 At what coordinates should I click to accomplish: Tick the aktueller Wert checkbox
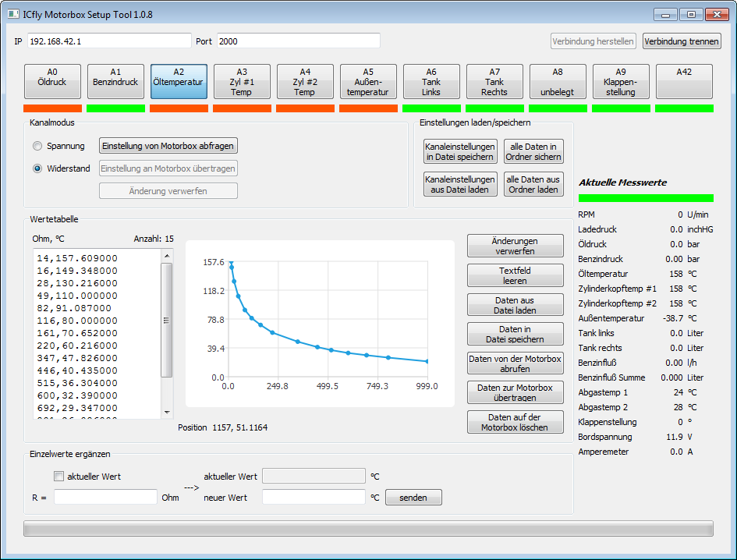58,477
